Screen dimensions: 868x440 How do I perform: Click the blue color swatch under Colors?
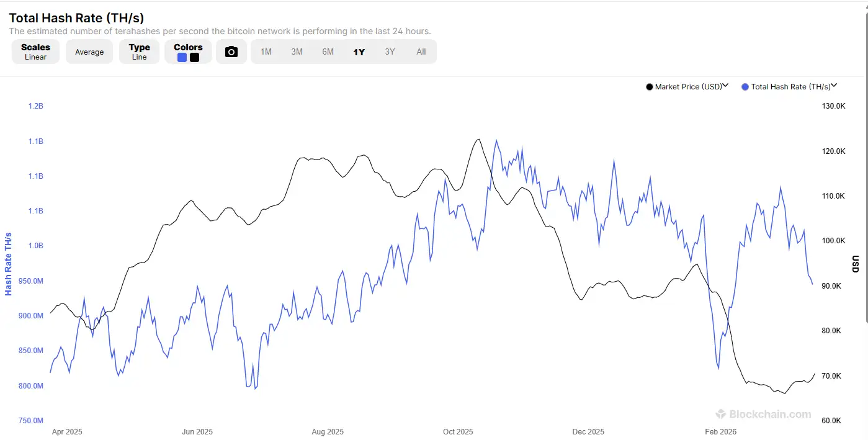182,58
